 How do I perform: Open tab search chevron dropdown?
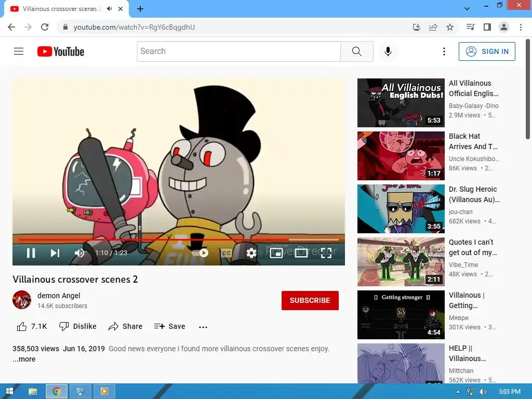[x=467, y=9]
